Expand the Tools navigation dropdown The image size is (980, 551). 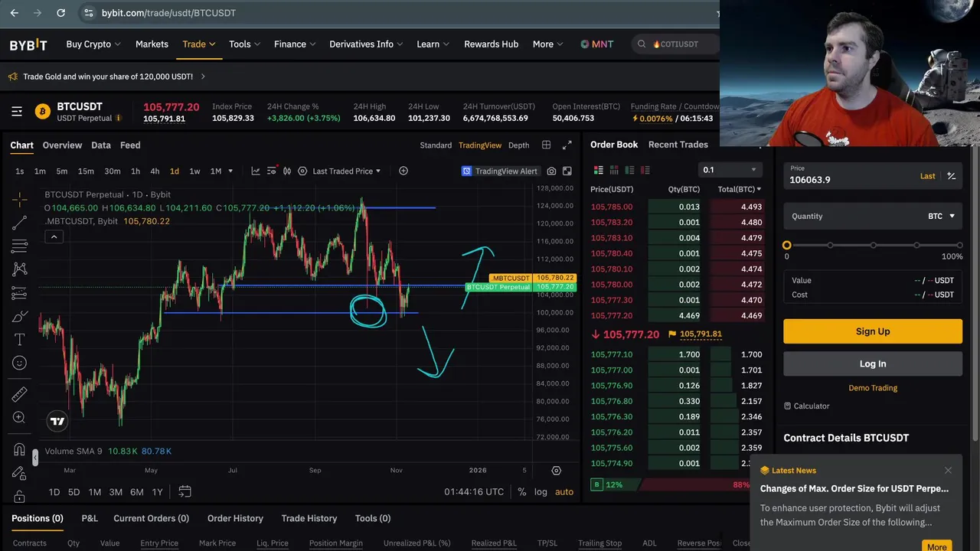[245, 44]
